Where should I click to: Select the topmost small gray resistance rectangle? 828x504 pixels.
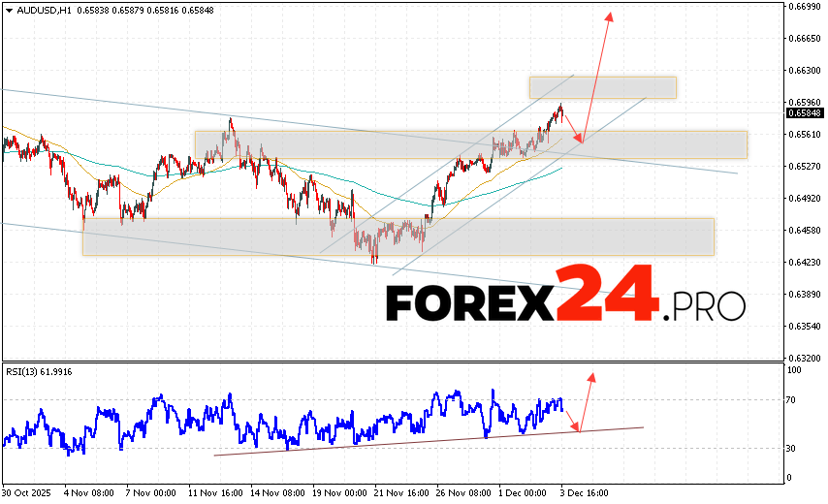pyautogui.click(x=602, y=87)
